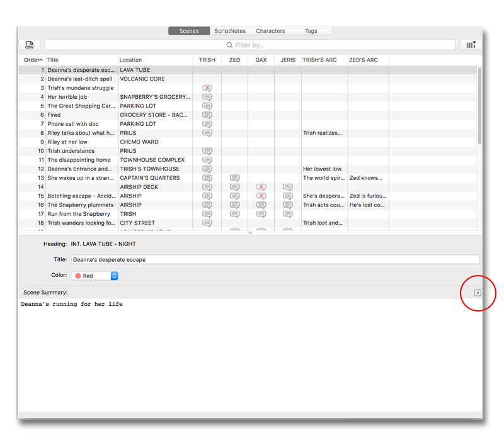Click the DAX note icon in row 17
The height and width of the screenshot is (438, 504).
[x=261, y=214]
